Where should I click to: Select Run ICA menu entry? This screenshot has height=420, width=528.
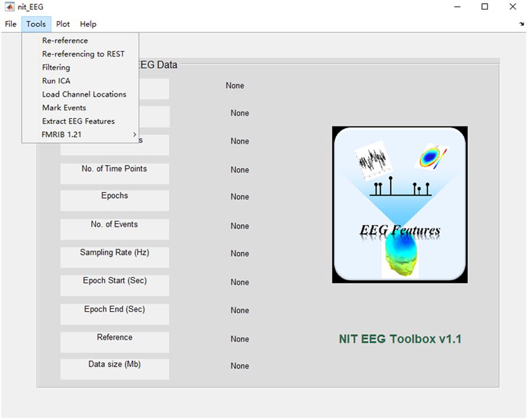[x=80, y=81]
